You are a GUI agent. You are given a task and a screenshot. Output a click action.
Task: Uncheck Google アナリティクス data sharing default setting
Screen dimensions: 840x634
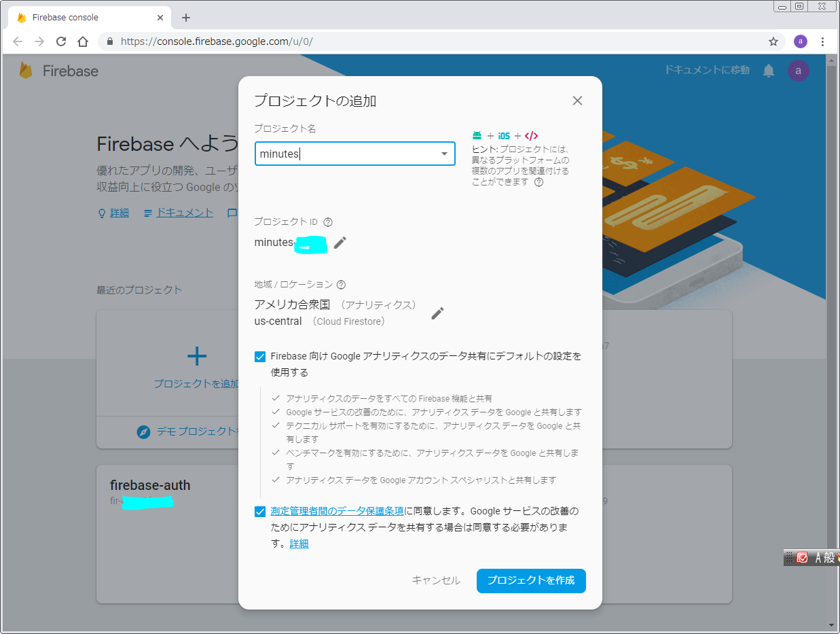[260, 357]
